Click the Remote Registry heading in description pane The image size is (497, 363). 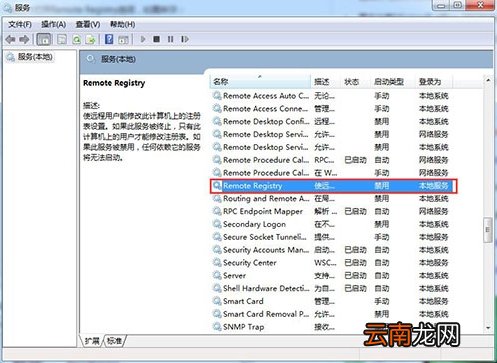pyautogui.click(x=114, y=83)
